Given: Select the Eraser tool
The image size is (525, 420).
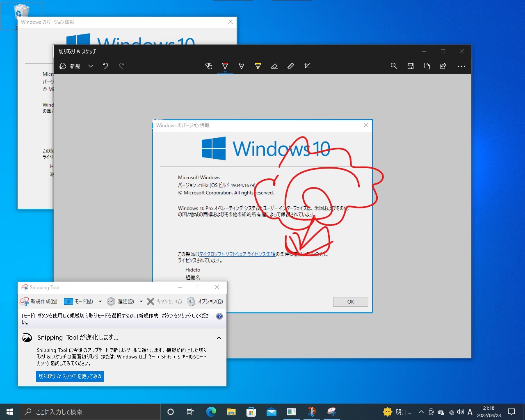Looking at the screenshot, I should [x=274, y=66].
